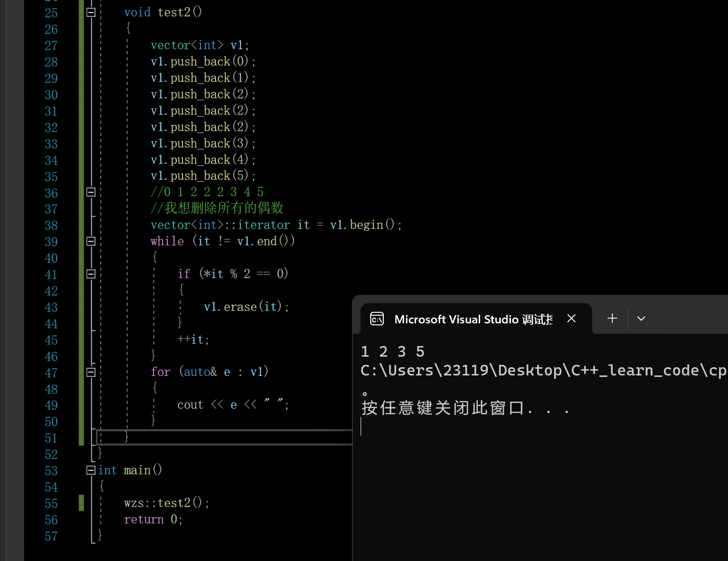Click line number 38 in the gutter
The image size is (728, 561).
(x=51, y=226)
